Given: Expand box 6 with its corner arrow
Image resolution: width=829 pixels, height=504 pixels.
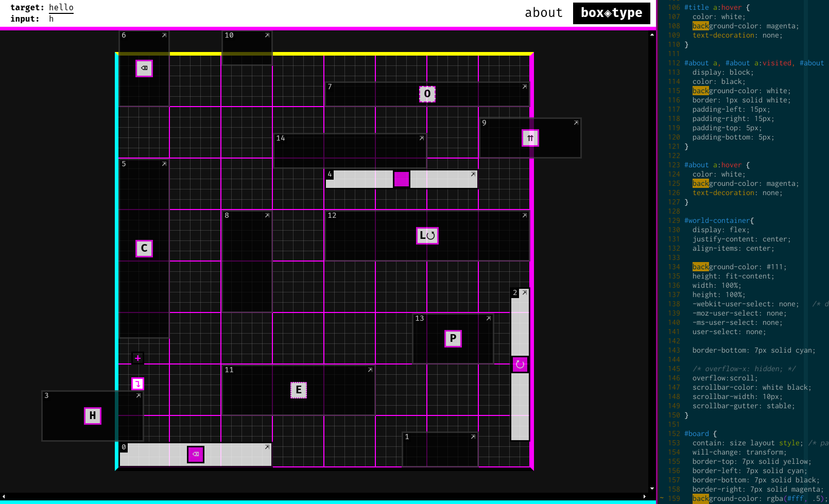Looking at the screenshot, I should click(x=164, y=36).
